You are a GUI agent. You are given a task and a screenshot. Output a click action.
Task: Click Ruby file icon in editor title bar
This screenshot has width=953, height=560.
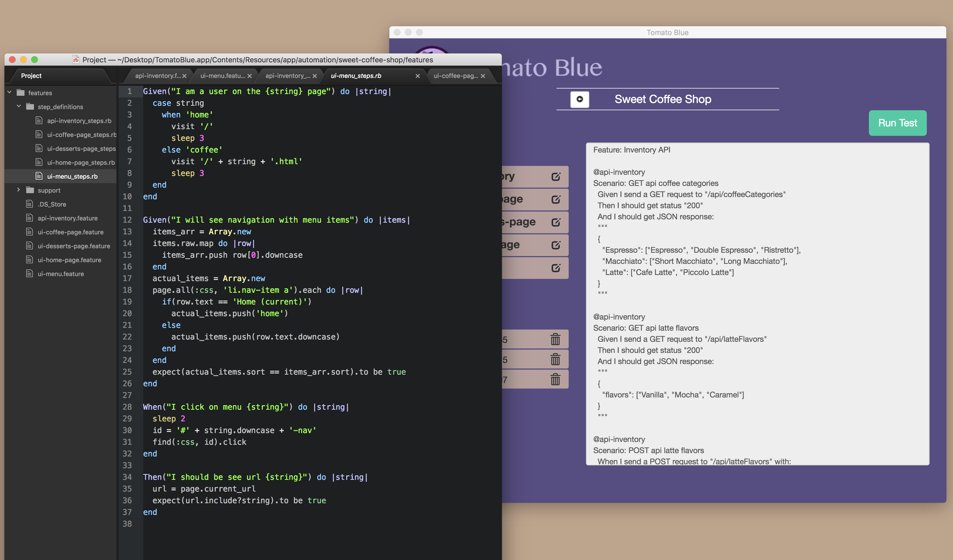pos(76,60)
